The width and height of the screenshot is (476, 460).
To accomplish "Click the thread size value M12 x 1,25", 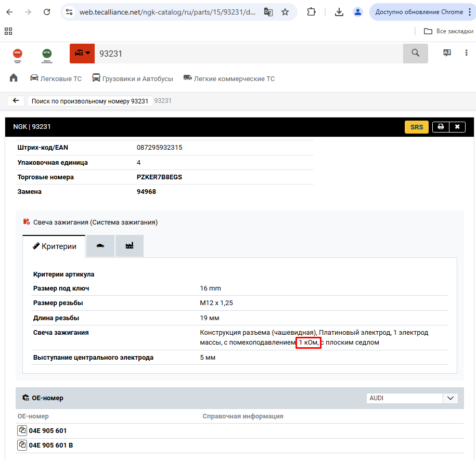I will (216, 303).
